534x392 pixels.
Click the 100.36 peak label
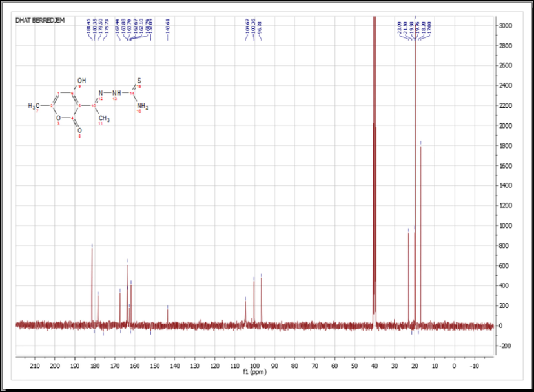[253, 26]
